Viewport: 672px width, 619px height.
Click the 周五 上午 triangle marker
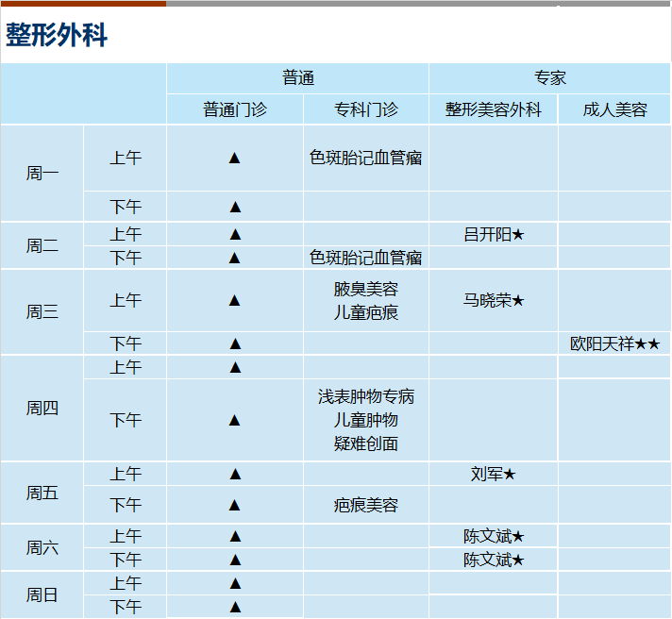click(235, 474)
